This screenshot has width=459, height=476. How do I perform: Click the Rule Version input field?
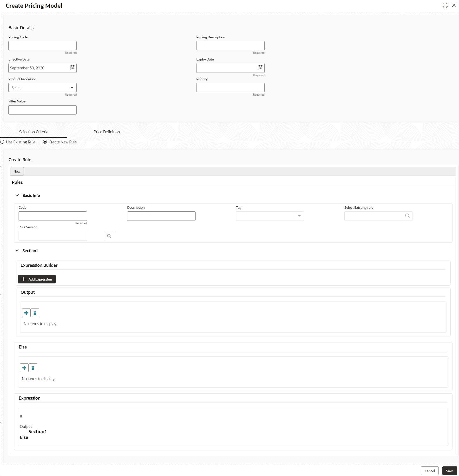(x=53, y=236)
